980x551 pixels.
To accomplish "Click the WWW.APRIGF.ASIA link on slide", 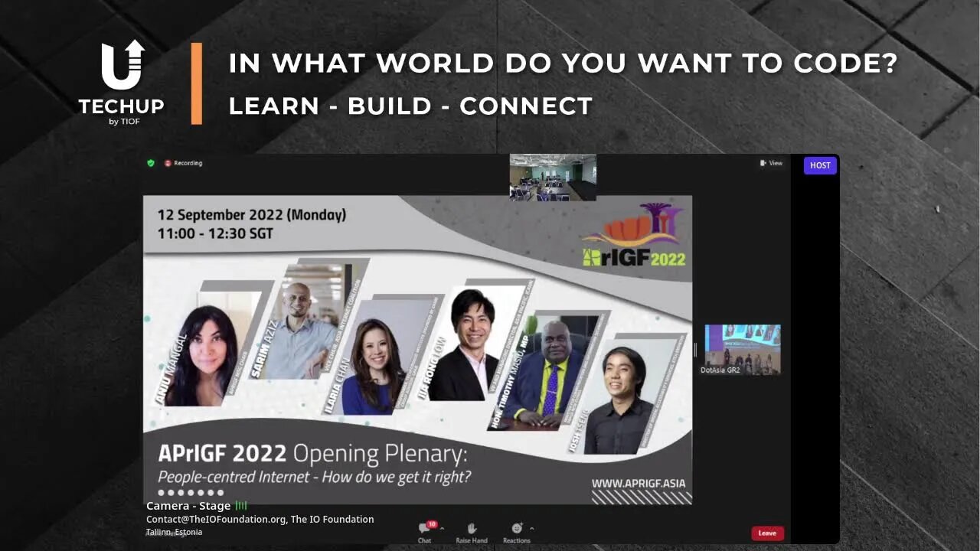I will coord(639,483).
